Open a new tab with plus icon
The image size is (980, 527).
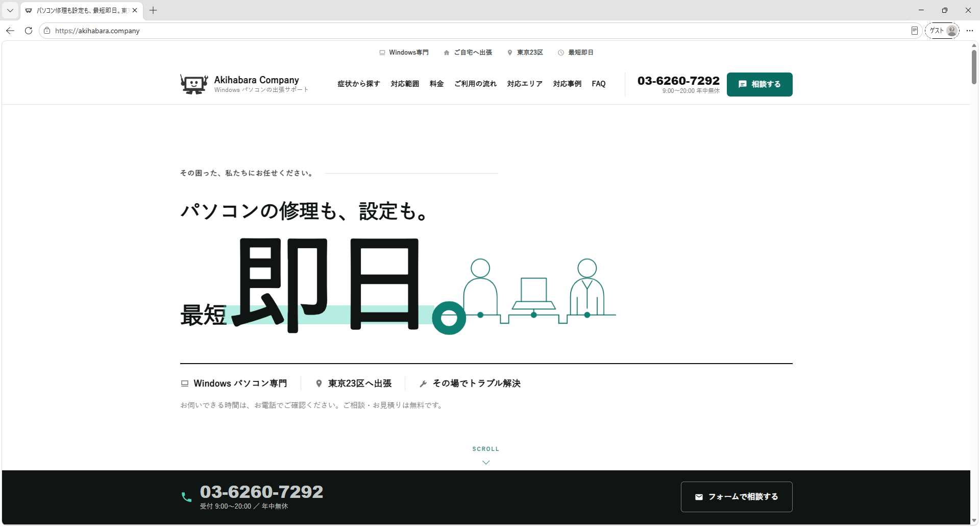pyautogui.click(x=153, y=10)
